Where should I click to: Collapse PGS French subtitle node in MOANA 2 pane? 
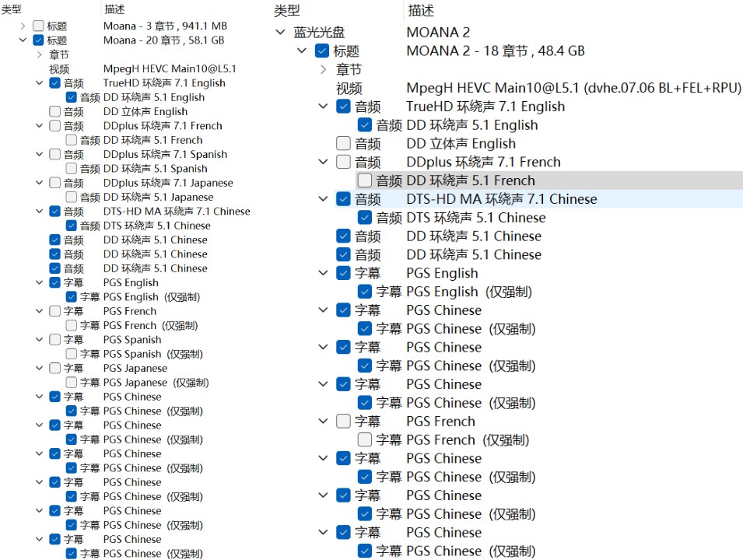(323, 422)
